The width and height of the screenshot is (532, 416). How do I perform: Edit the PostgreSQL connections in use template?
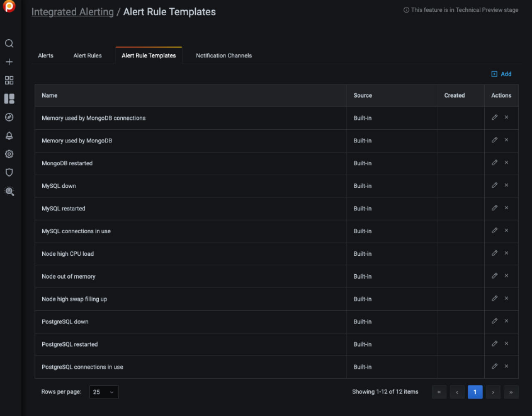click(494, 366)
